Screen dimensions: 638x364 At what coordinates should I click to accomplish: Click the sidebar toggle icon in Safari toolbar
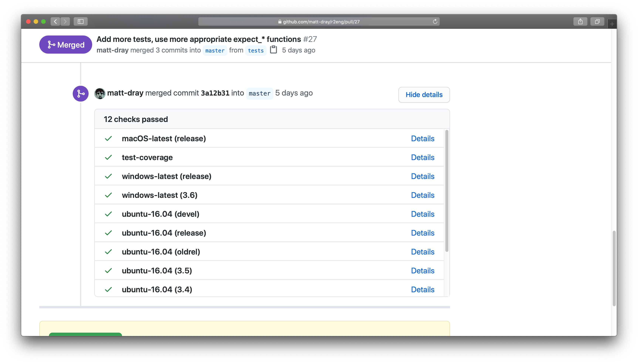(80, 22)
